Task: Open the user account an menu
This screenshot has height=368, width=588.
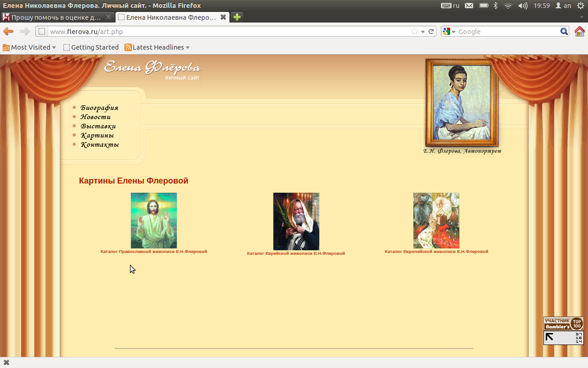Action: (563, 6)
